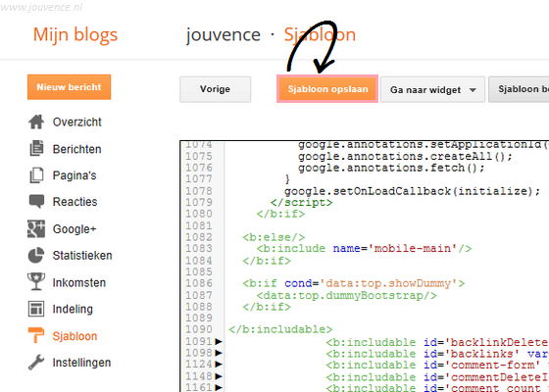This screenshot has width=549, height=392.
Task: Click the 'commentDelete' includable on line 1148
Action: pos(437,377)
